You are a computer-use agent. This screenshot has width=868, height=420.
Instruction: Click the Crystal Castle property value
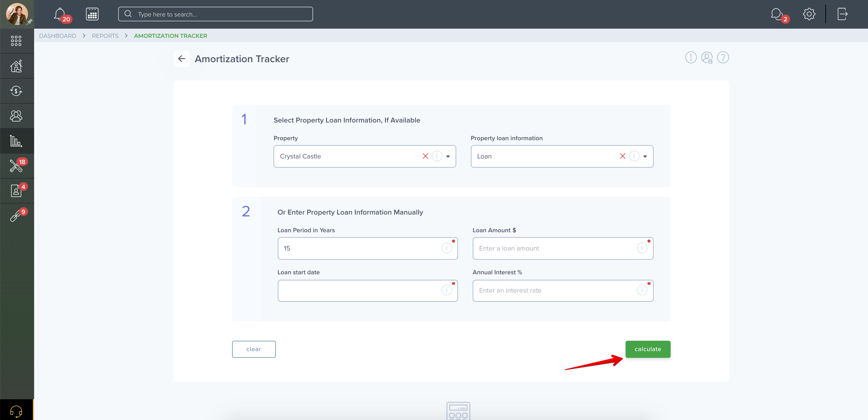[300, 156]
